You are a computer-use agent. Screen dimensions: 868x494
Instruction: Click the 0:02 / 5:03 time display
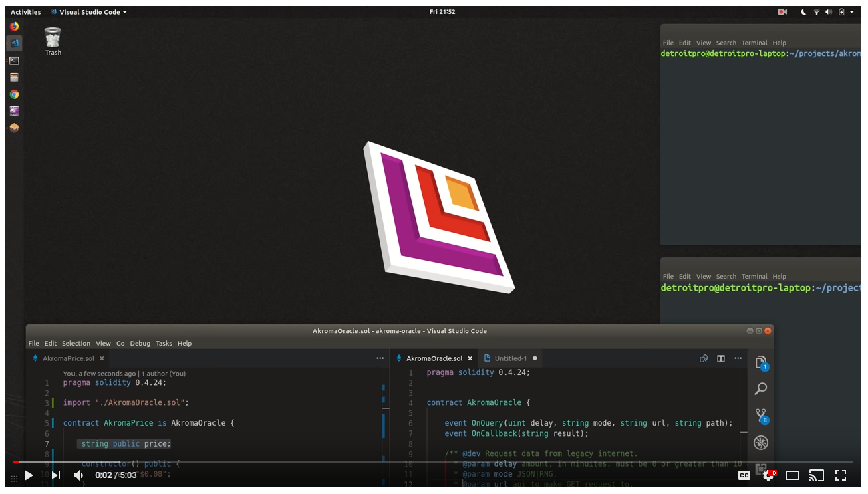click(x=116, y=475)
